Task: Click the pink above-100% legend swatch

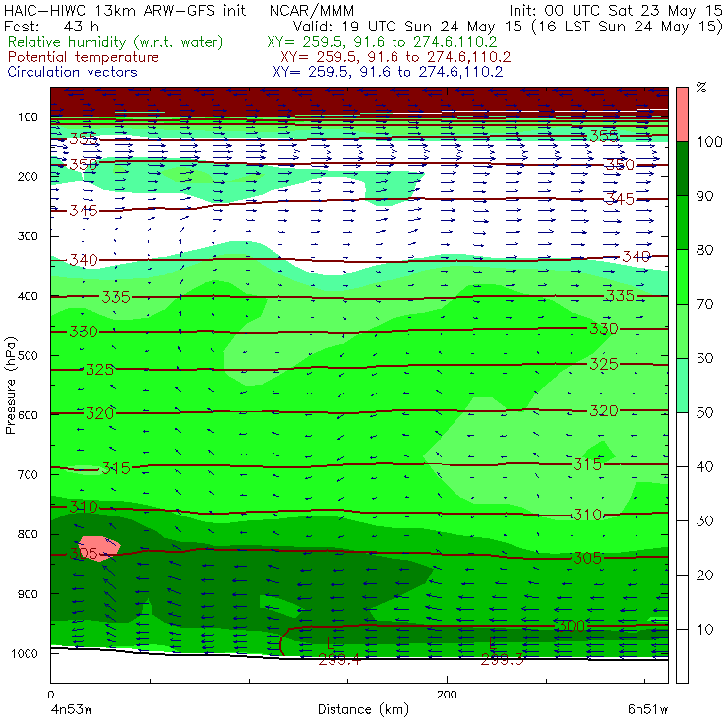Action: [682, 114]
